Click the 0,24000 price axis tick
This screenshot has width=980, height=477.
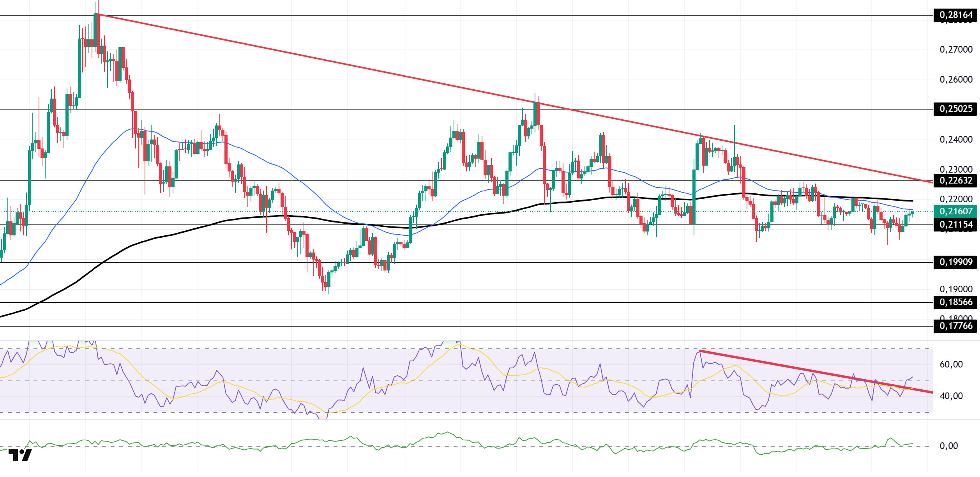pyautogui.click(x=956, y=140)
